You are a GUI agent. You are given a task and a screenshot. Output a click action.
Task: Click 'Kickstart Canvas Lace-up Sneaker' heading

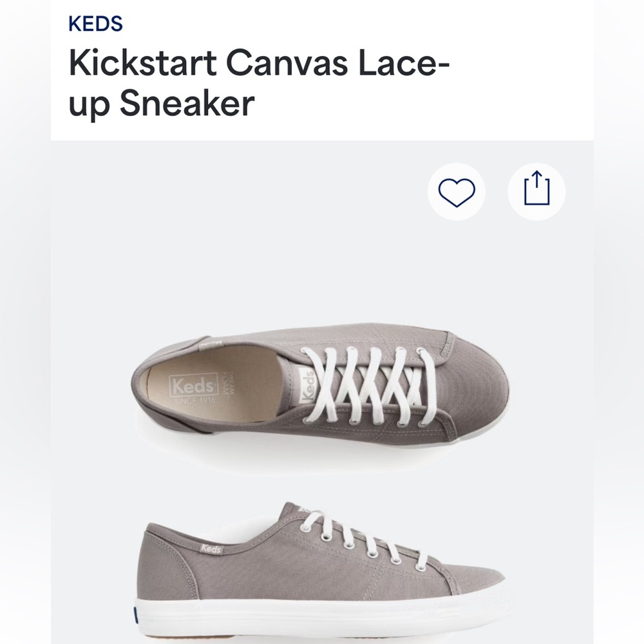[x=258, y=80]
